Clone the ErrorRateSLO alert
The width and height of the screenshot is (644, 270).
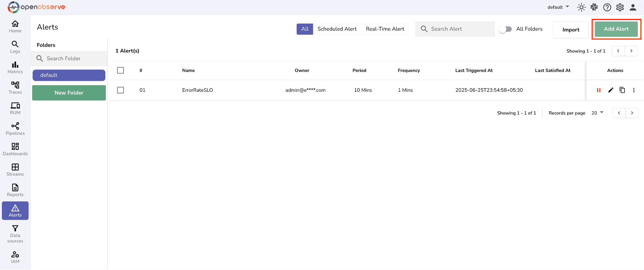[622, 90]
